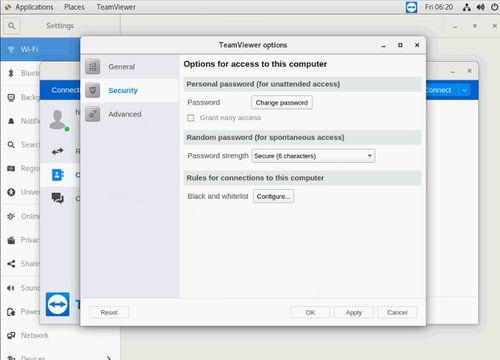Click the Background icon in Settings sidebar
This screenshot has height=360, width=500.
11,97
